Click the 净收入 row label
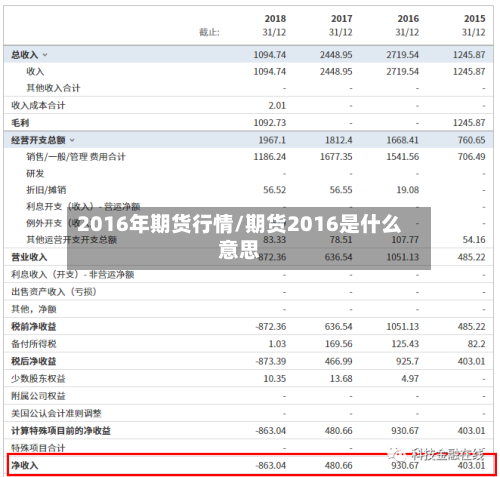The image size is (500, 477). pyautogui.click(x=25, y=465)
